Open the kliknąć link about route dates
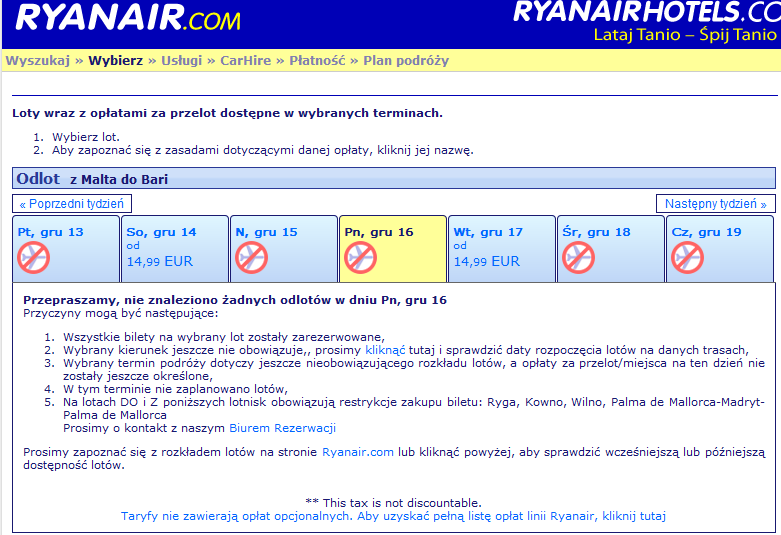Image resolution: width=781 pixels, height=535 pixels. pos(386,350)
